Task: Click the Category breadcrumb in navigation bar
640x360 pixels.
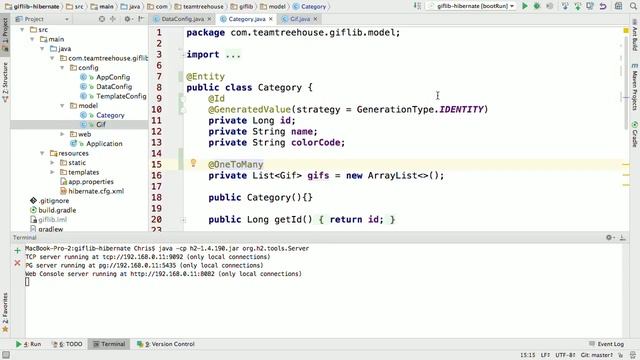Action: pos(313,7)
